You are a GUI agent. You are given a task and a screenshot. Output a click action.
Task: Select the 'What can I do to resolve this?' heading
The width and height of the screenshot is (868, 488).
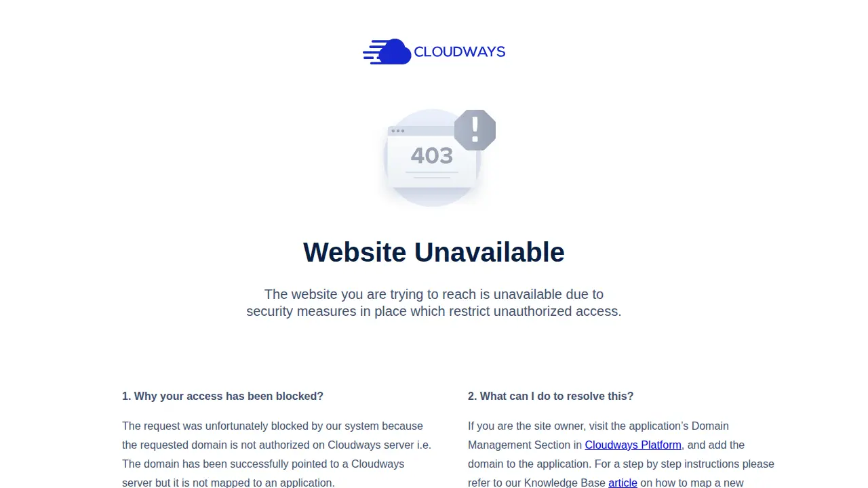tap(551, 396)
